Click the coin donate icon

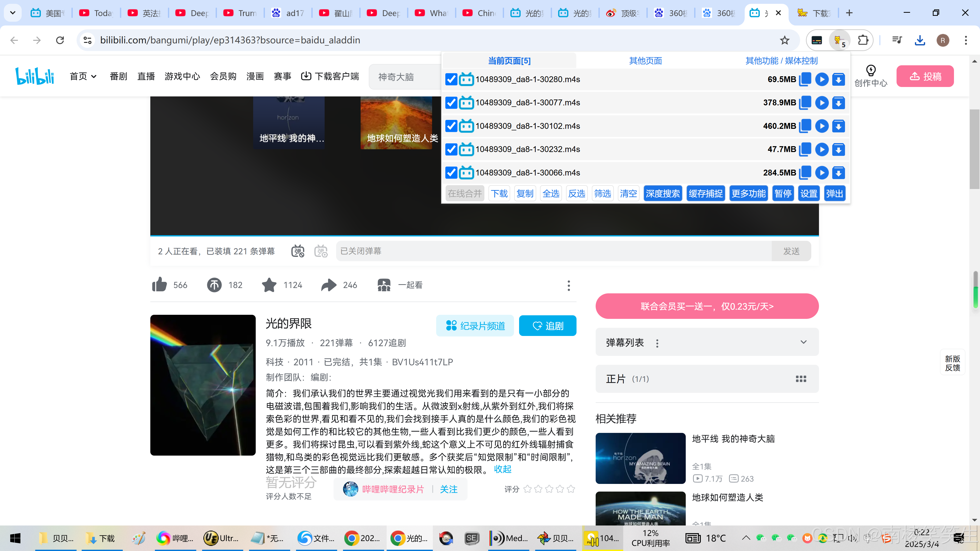pos(214,285)
